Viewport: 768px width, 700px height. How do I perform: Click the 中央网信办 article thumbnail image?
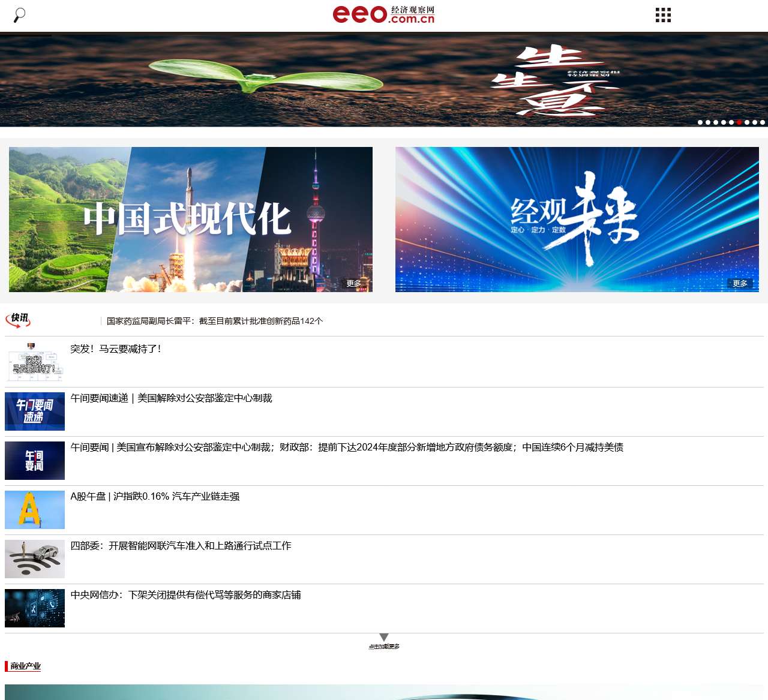35,608
